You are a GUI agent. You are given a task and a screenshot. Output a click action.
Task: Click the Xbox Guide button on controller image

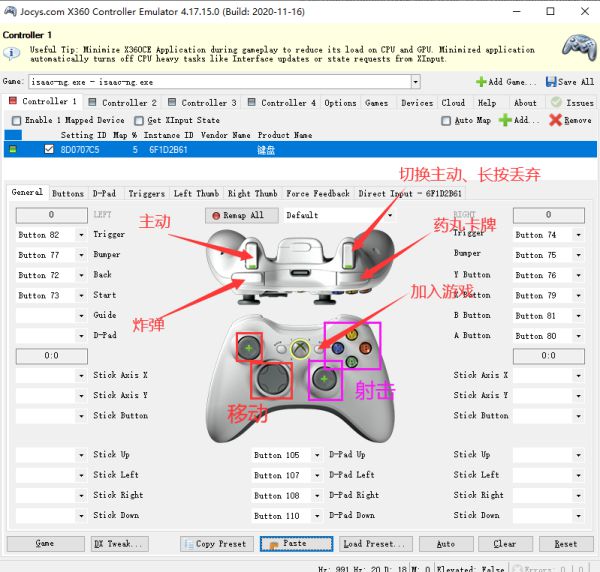[299, 349]
